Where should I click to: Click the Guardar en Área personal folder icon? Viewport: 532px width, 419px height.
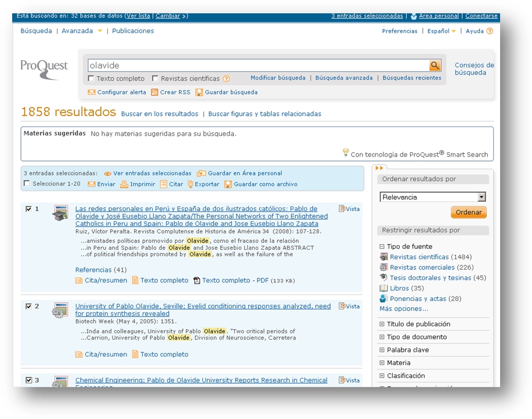click(x=201, y=173)
